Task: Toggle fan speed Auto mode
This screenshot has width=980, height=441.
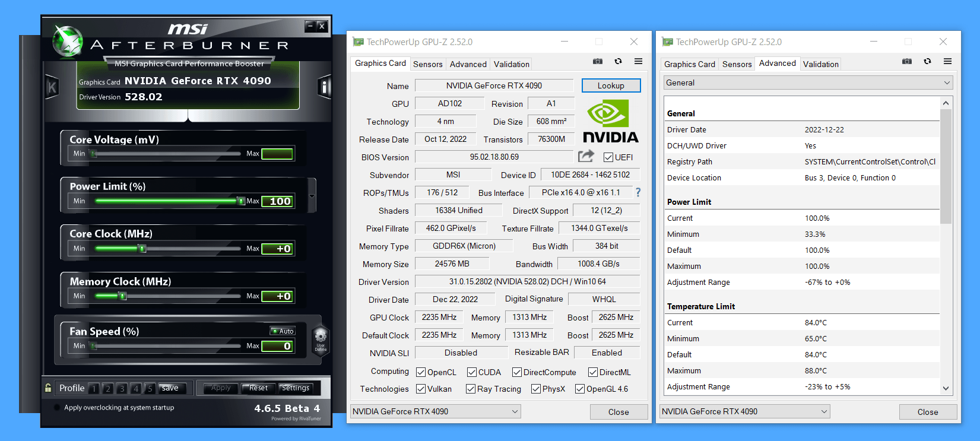Action: (283, 331)
